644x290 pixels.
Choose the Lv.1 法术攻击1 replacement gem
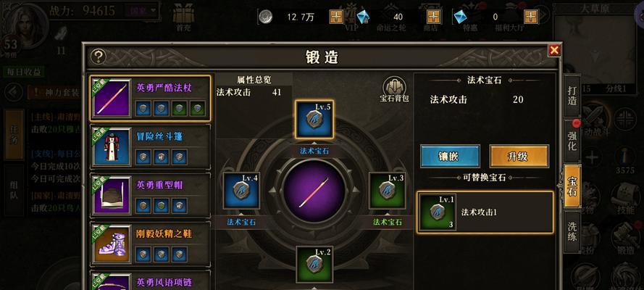485,212
